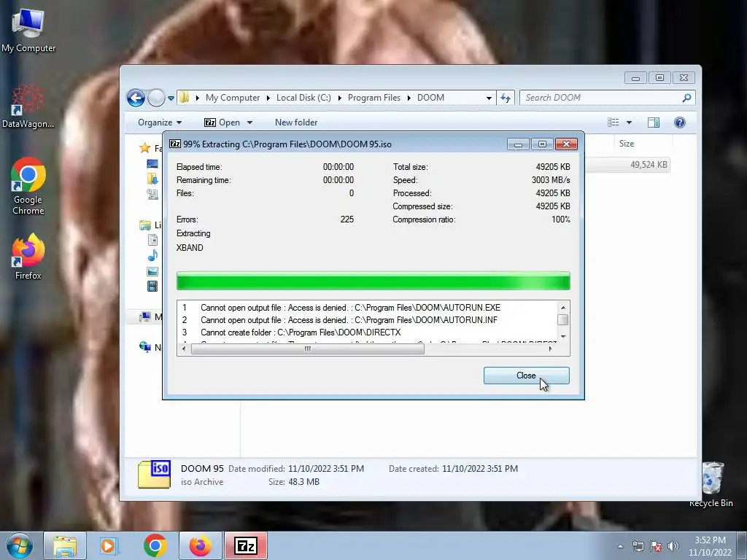Select error row 3 Cannot create folder DIRECTX
747x560 pixels.
pos(368,332)
